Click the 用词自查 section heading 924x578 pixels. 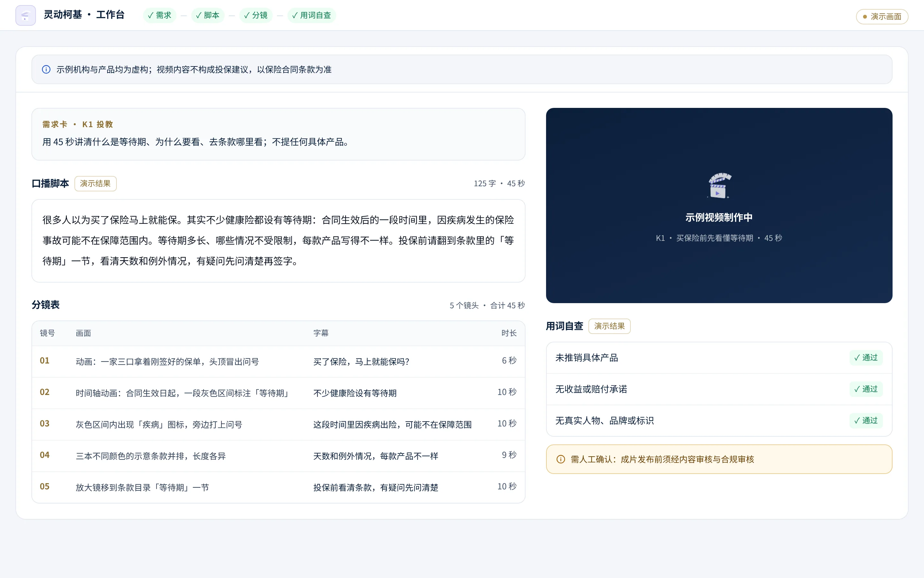pyautogui.click(x=564, y=326)
